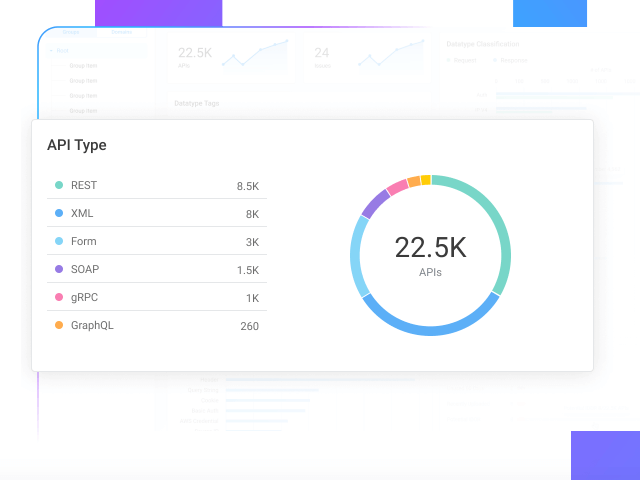Click the 1.5K value for SOAP
This screenshot has width=640, height=480.
click(x=248, y=270)
